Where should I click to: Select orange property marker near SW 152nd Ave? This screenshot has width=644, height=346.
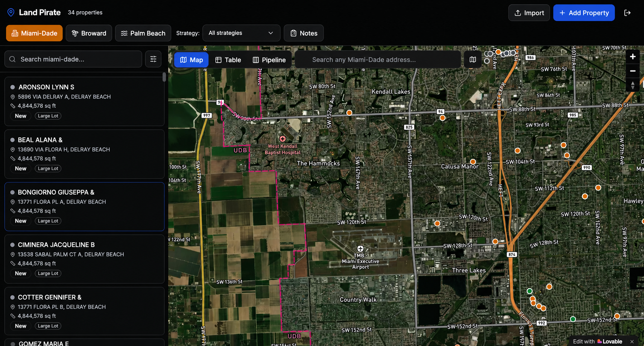tap(349, 113)
